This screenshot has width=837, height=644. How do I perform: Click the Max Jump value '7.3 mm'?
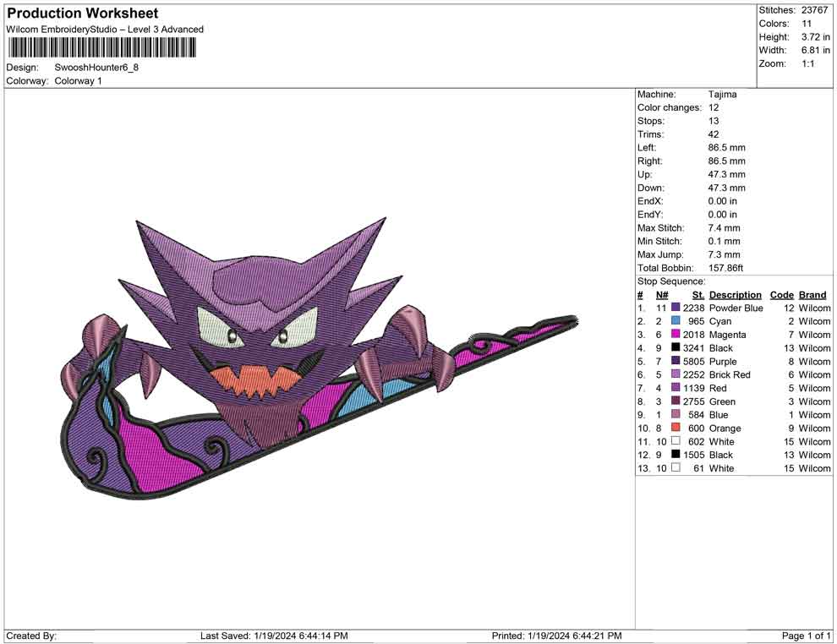click(x=724, y=254)
